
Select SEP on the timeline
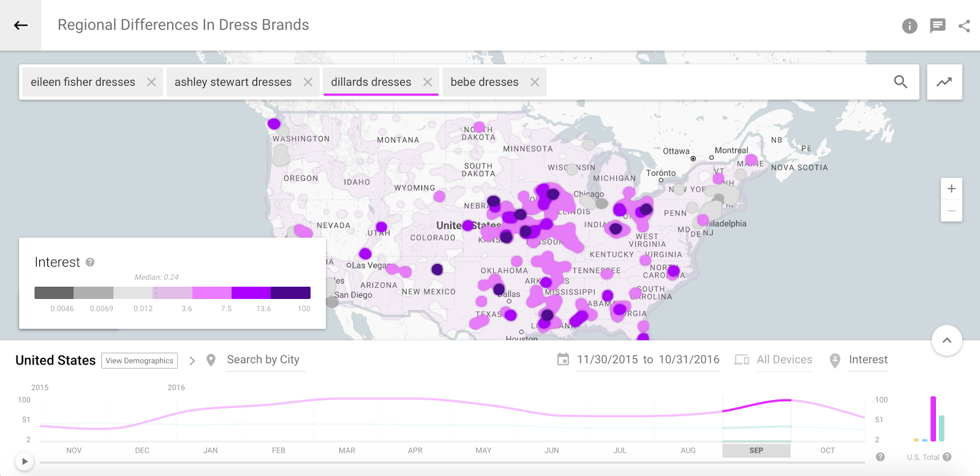(756, 450)
